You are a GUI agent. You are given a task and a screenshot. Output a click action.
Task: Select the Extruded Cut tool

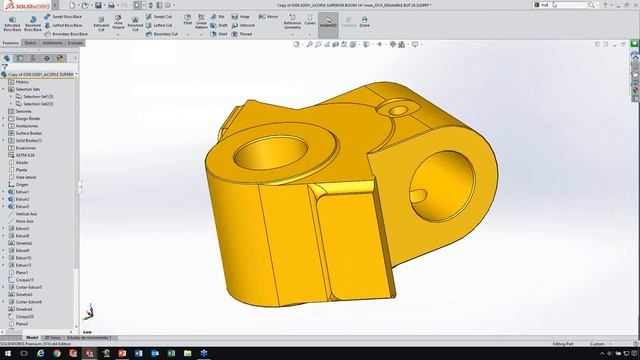point(101,24)
